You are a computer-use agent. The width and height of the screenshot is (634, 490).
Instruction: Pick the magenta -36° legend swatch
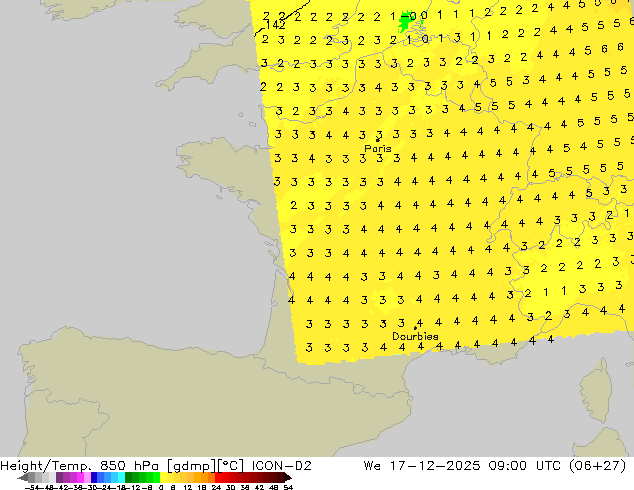coord(80,477)
